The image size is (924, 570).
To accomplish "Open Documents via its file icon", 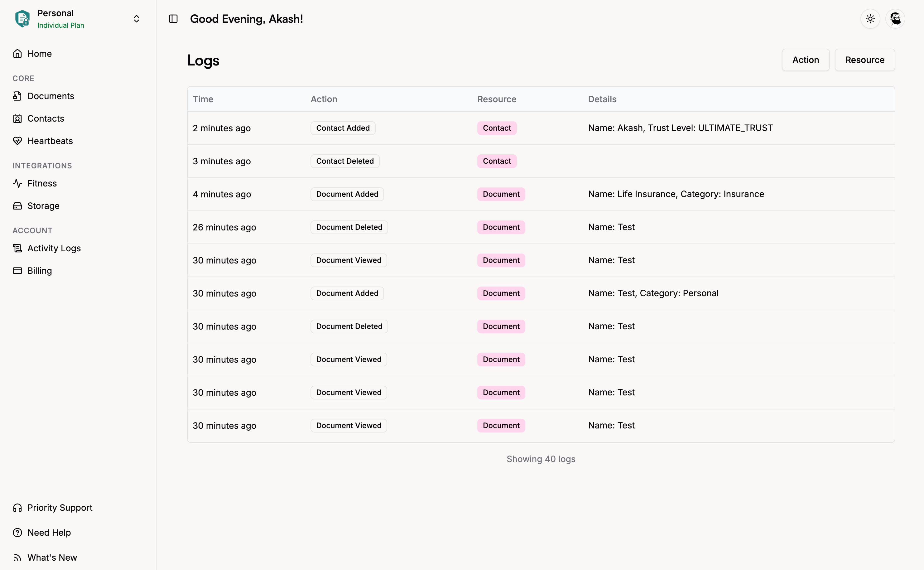I will (17, 96).
